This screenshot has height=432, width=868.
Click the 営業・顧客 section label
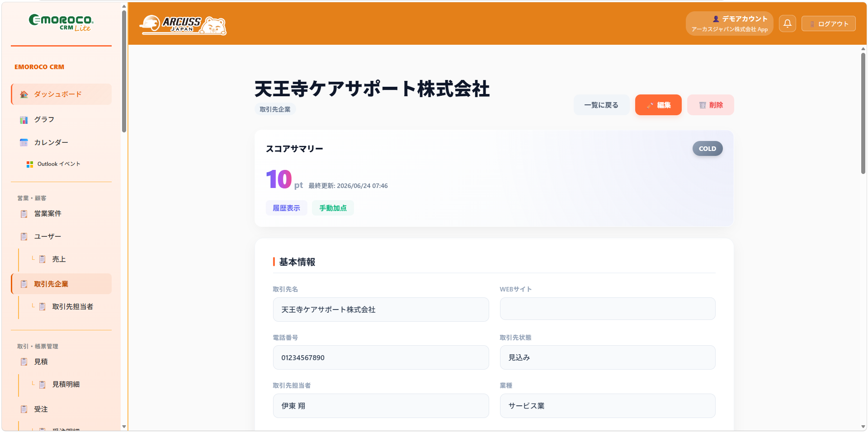[32, 198]
